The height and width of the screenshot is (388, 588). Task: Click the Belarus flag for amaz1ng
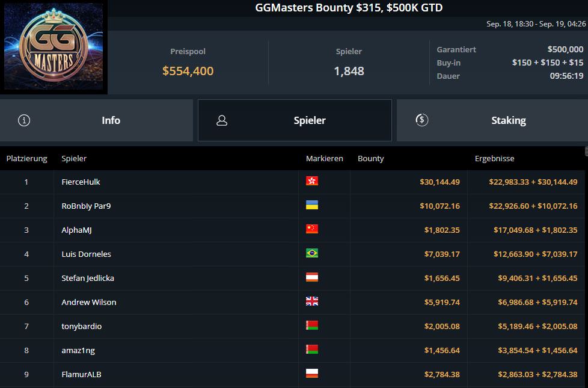pos(312,349)
